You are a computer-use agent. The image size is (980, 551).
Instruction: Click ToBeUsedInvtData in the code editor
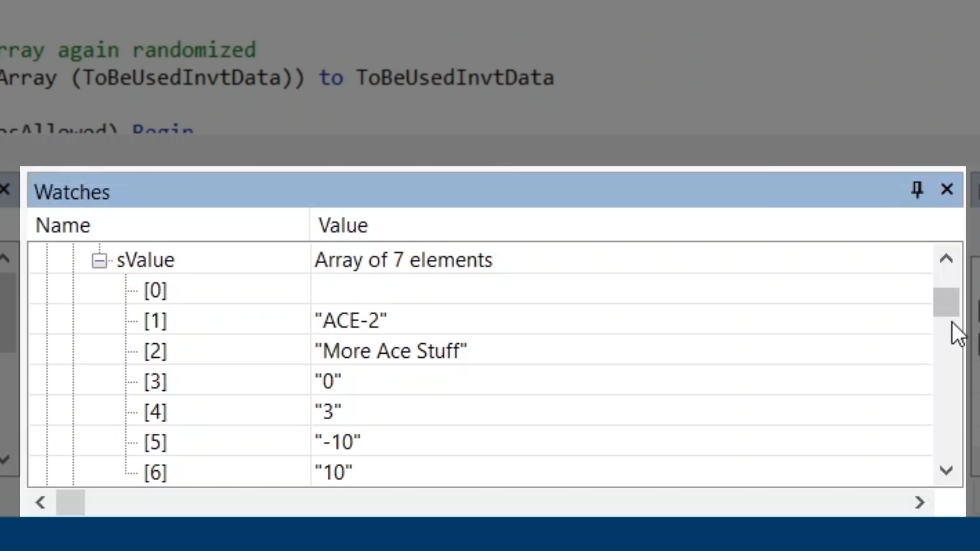(x=454, y=78)
